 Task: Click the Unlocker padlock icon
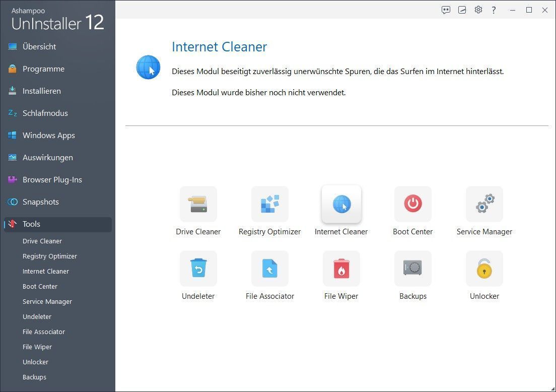[484, 269]
